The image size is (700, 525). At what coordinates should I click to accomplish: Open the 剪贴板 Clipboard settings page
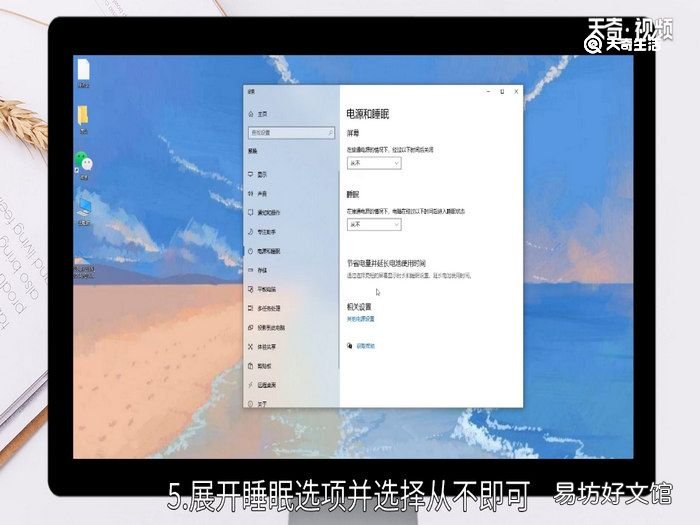tap(260, 366)
